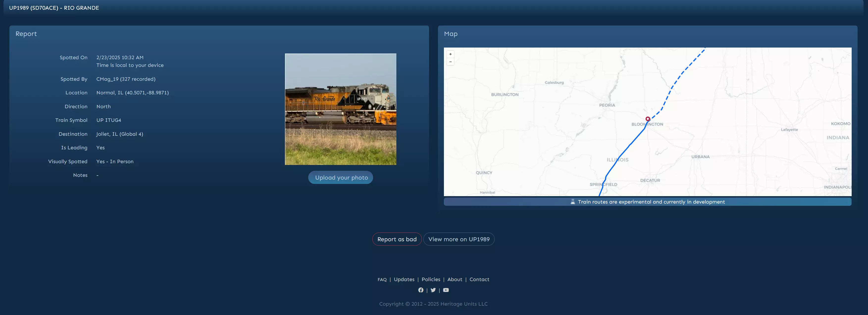Open the About link
Screen dimensions: 868x315
coord(455,280)
